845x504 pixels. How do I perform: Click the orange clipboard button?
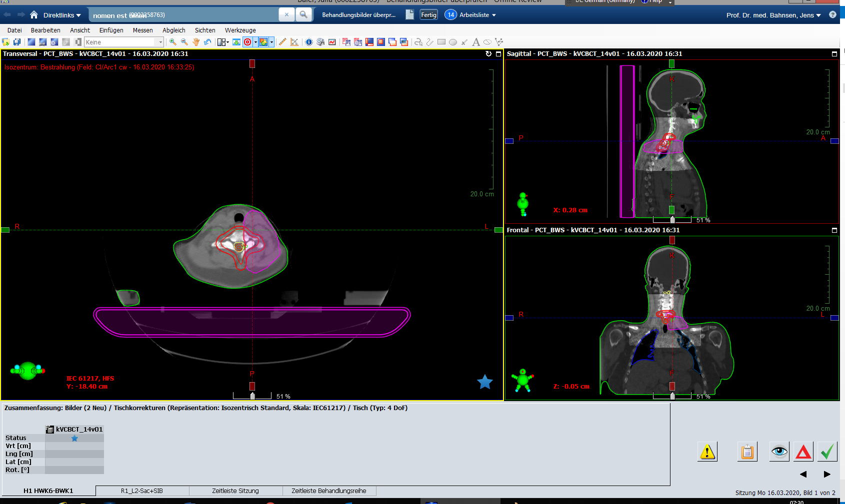coord(747,452)
